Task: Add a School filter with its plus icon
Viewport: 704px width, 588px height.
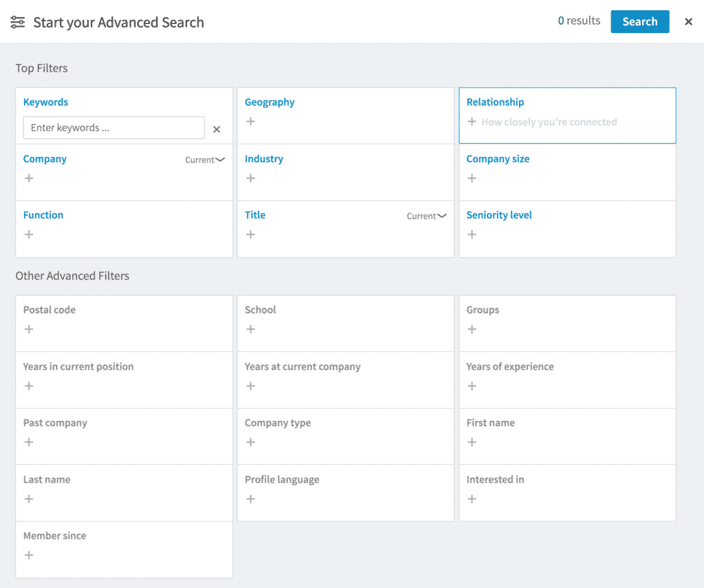Action: (250, 329)
